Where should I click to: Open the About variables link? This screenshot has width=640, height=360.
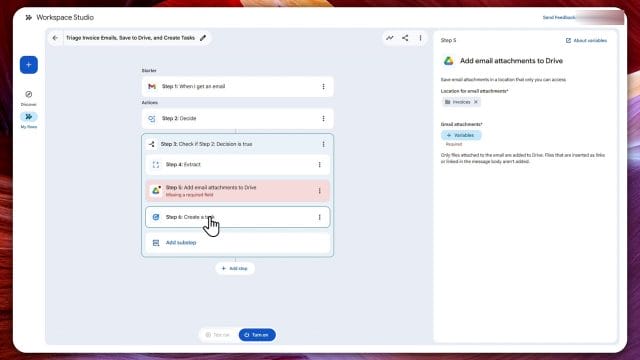click(587, 40)
